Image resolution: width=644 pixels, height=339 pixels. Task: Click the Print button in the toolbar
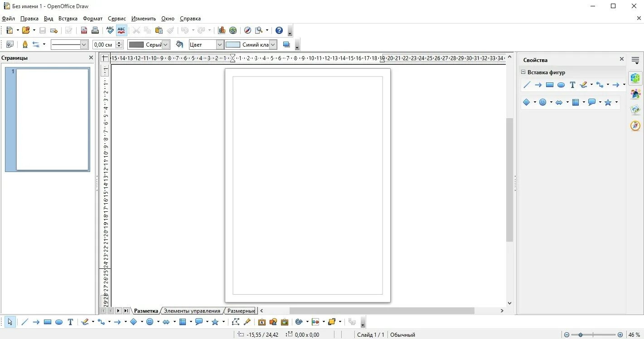(x=95, y=30)
